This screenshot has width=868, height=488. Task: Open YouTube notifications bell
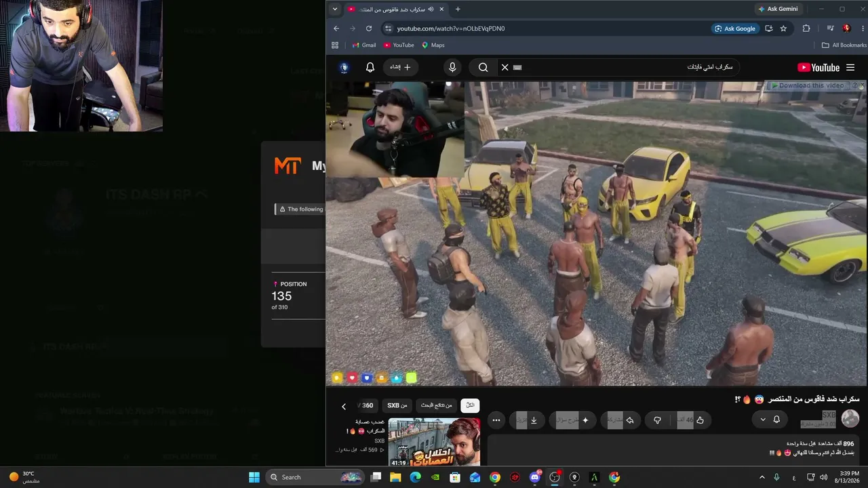coord(370,67)
